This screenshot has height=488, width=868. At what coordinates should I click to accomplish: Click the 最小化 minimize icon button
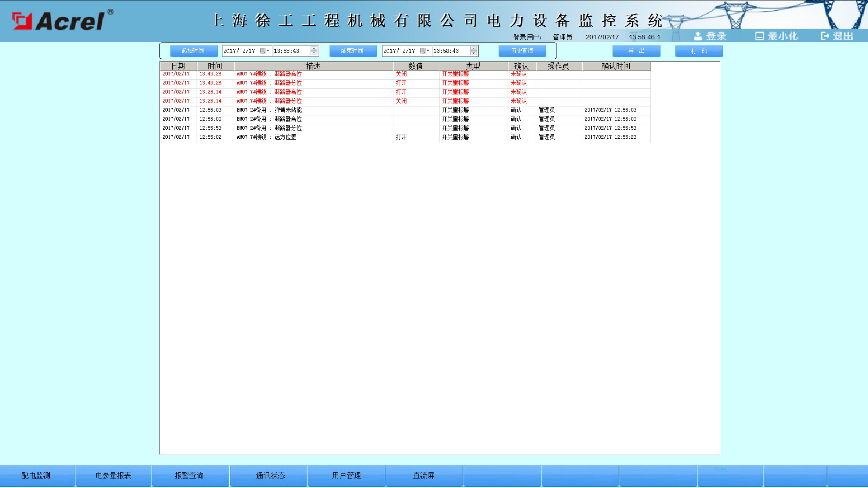(776, 36)
